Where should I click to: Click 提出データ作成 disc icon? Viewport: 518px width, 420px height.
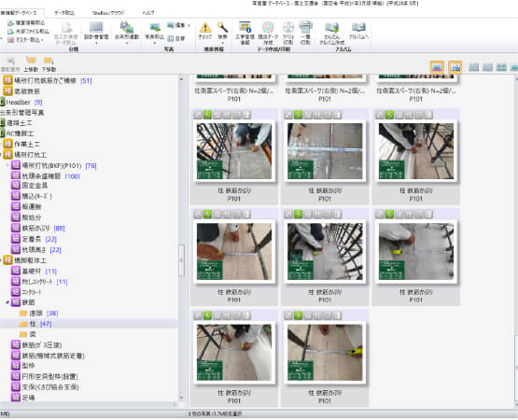(268, 33)
